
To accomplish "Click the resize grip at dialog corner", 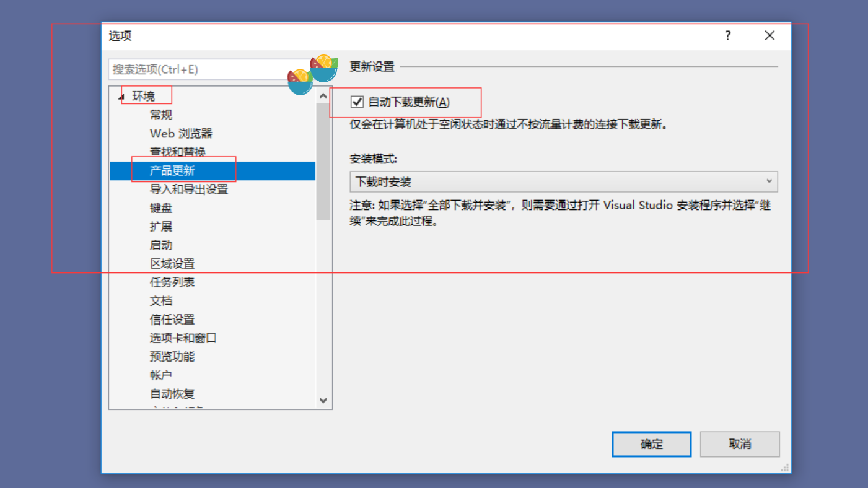I will (784, 468).
